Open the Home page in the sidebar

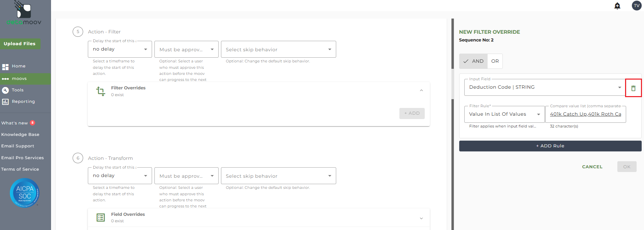click(19, 66)
